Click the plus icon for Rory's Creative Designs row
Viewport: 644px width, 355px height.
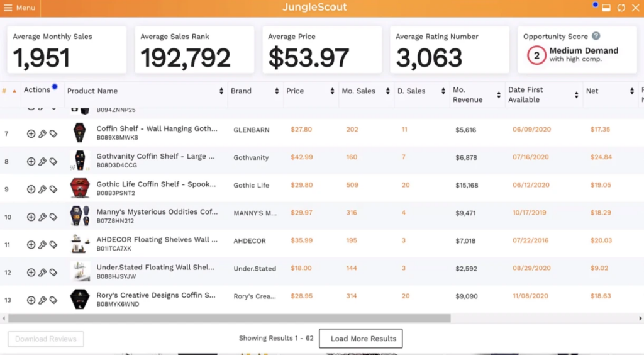coord(31,300)
